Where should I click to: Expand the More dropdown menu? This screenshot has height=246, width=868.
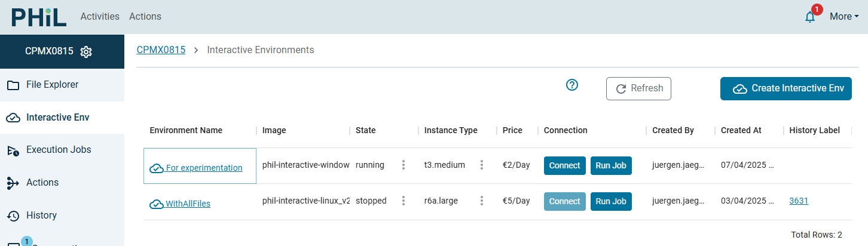click(843, 17)
